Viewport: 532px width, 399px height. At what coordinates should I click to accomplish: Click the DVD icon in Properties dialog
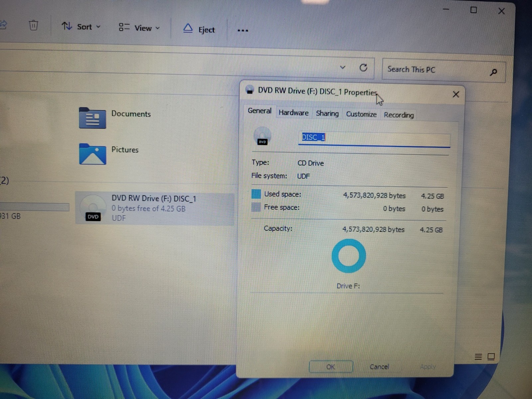[x=262, y=136]
